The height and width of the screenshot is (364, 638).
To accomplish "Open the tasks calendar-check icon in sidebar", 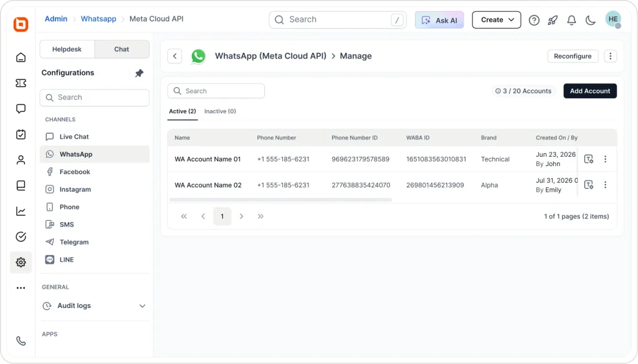I will (21, 134).
